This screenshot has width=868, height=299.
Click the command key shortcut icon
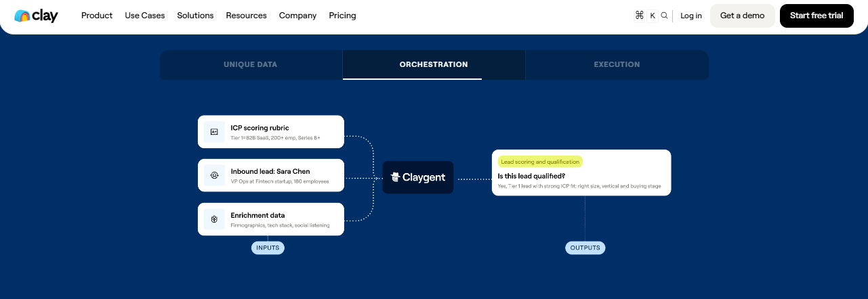tap(640, 16)
